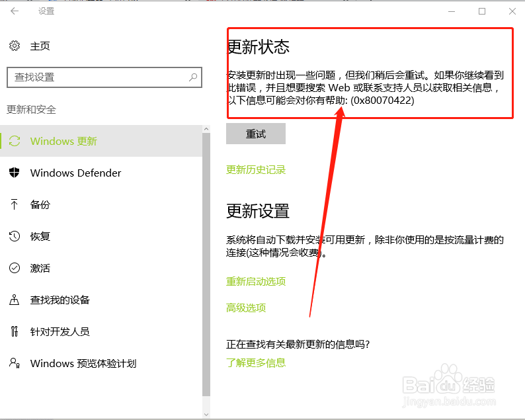The height and width of the screenshot is (420, 525).
Task: Open Windows Defender section
Action: [x=101, y=173]
